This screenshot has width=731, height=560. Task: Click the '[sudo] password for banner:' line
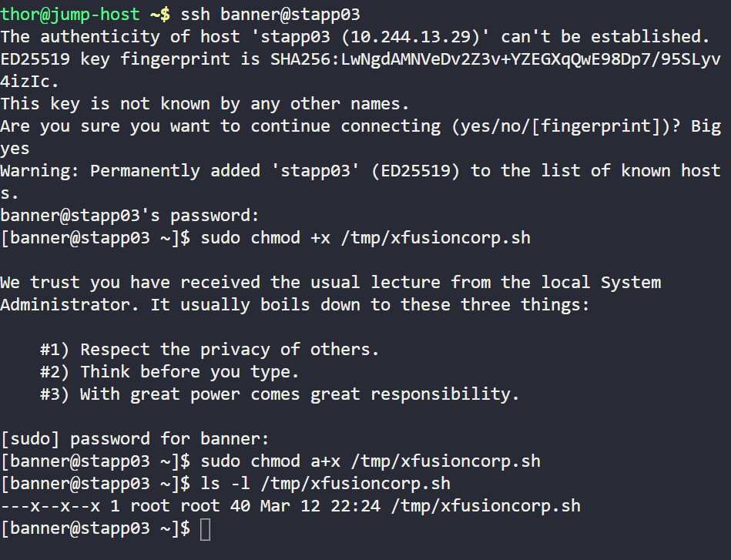pos(136,438)
